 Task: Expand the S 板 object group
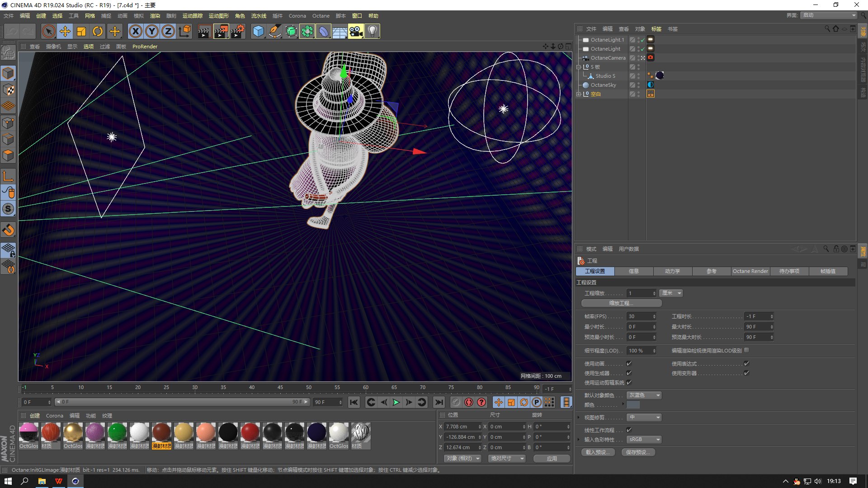[578, 67]
